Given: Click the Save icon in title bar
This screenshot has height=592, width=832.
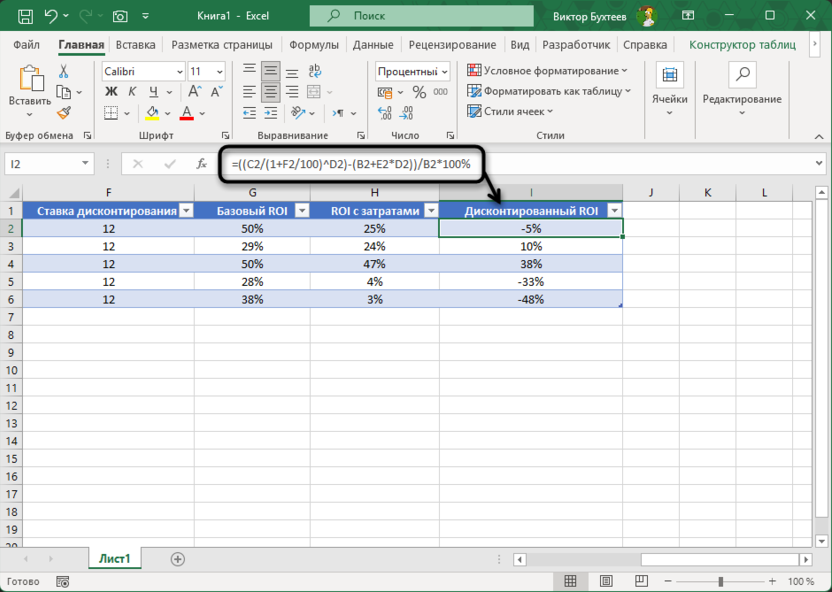Looking at the screenshot, I should coord(24,16).
